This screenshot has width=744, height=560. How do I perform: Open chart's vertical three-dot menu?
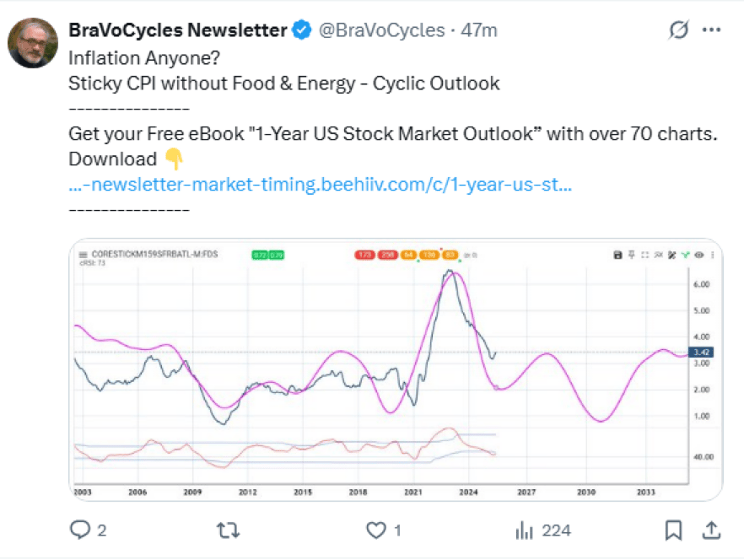tap(713, 255)
